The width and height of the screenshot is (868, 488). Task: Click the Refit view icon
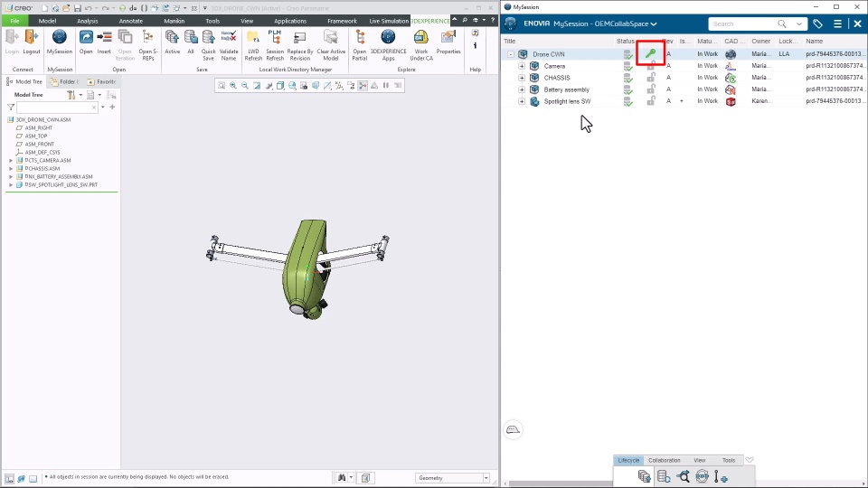pos(222,85)
